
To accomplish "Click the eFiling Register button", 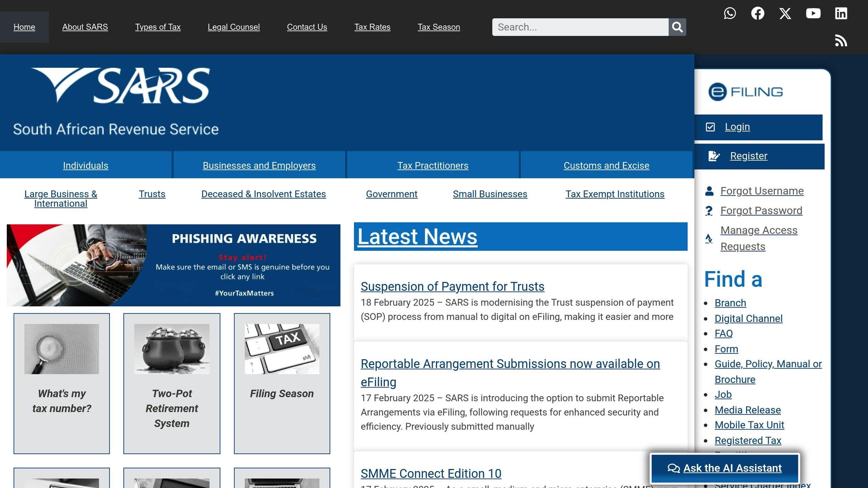I will pyautogui.click(x=759, y=156).
